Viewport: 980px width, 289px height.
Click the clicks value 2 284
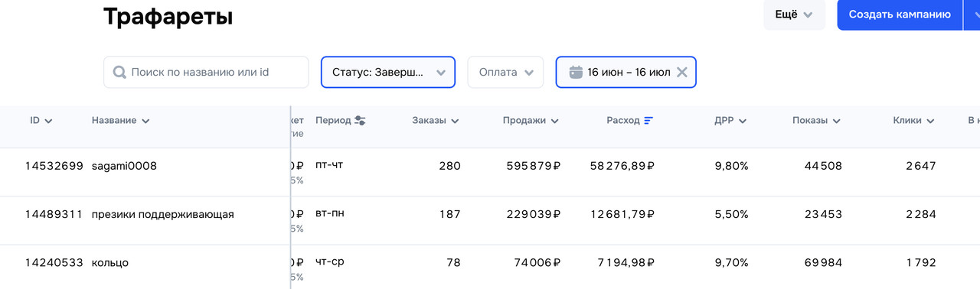tap(921, 215)
